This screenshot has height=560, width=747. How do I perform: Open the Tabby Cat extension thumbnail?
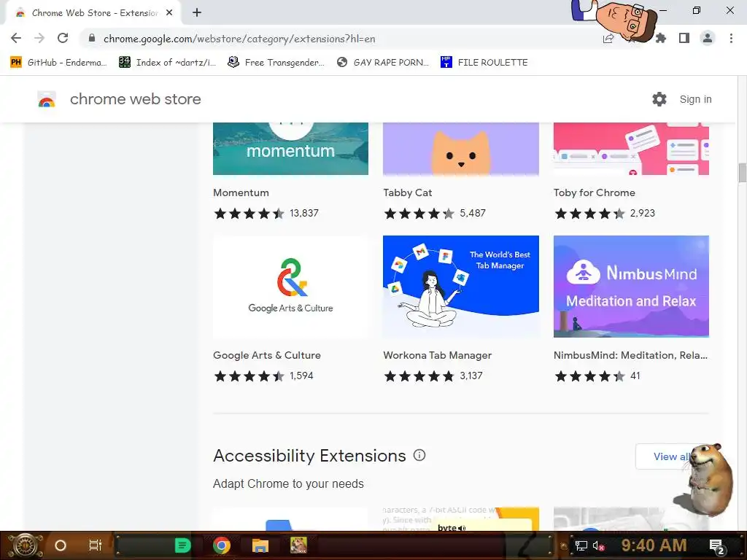(x=461, y=149)
